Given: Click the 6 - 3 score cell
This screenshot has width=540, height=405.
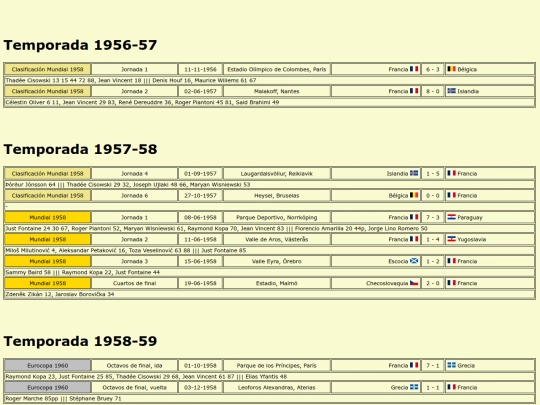Looking at the screenshot, I should (433, 69).
